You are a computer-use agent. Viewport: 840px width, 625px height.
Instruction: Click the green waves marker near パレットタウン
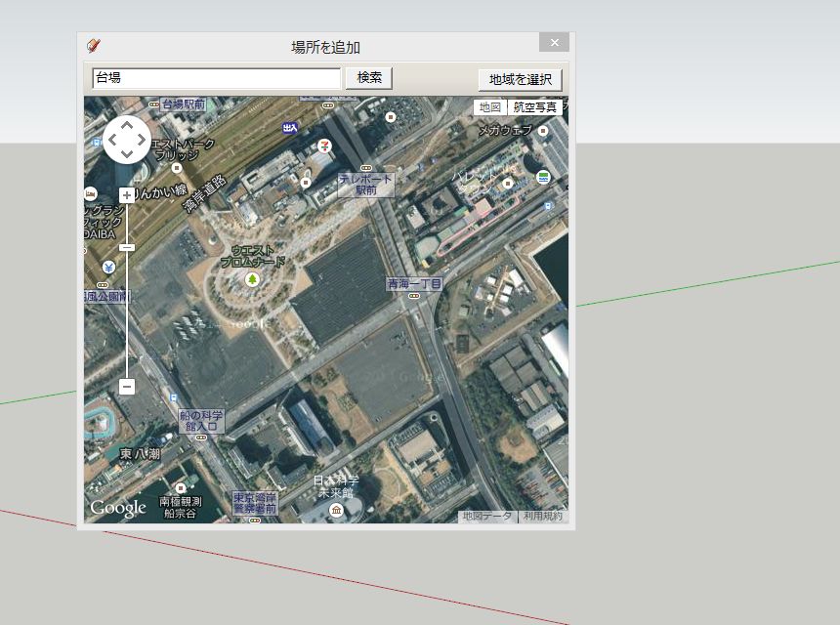tap(543, 177)
